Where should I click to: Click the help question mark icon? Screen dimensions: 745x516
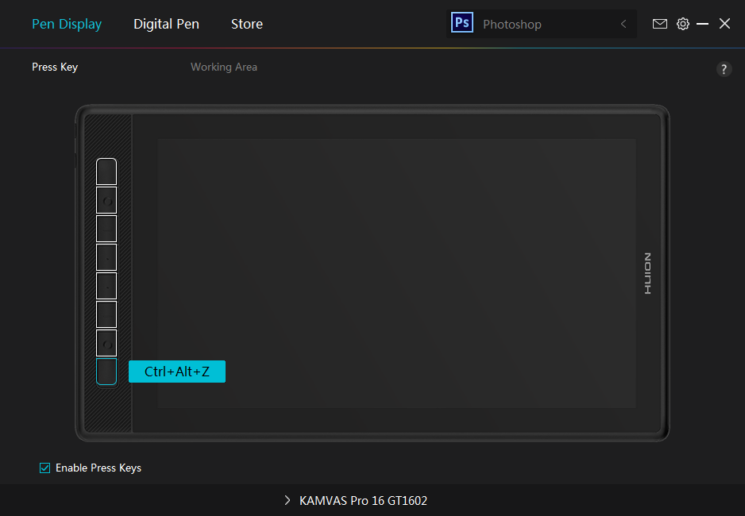coord(724,69)
